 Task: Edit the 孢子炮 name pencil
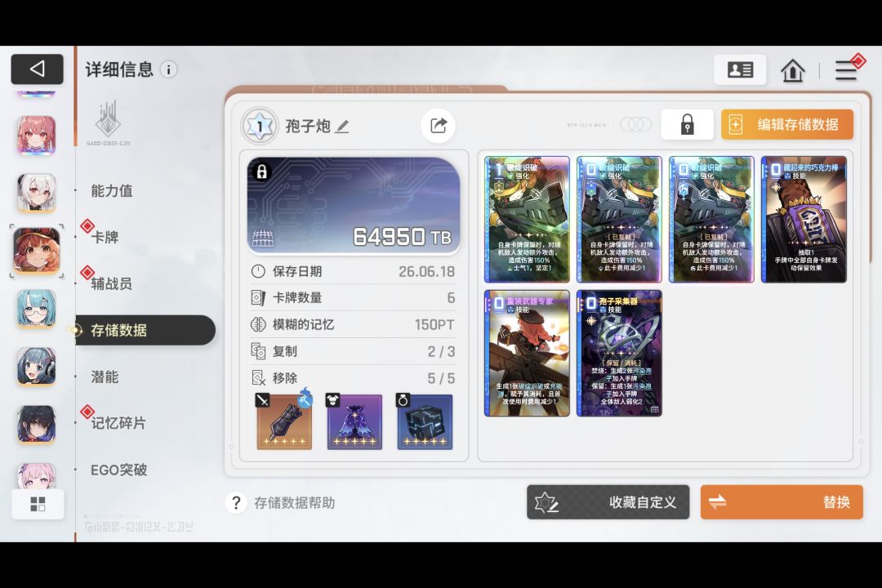point(342,127)
